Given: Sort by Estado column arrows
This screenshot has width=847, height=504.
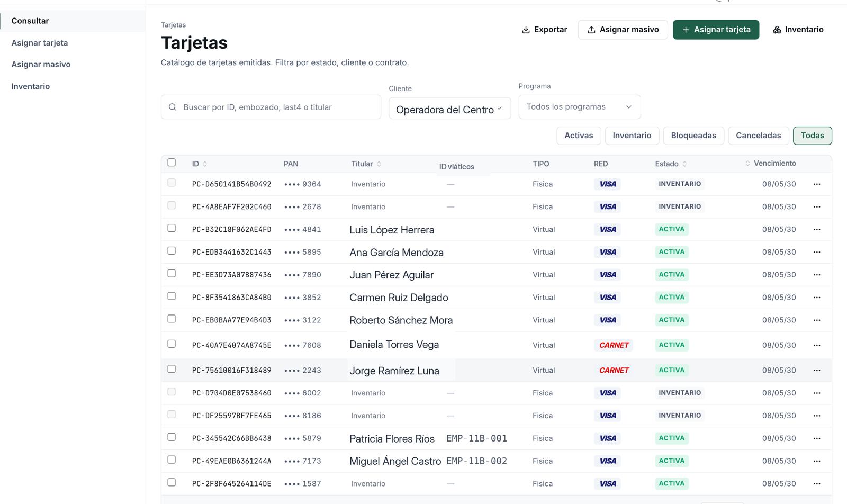Looking at the screenshot, I should [684, 164].
